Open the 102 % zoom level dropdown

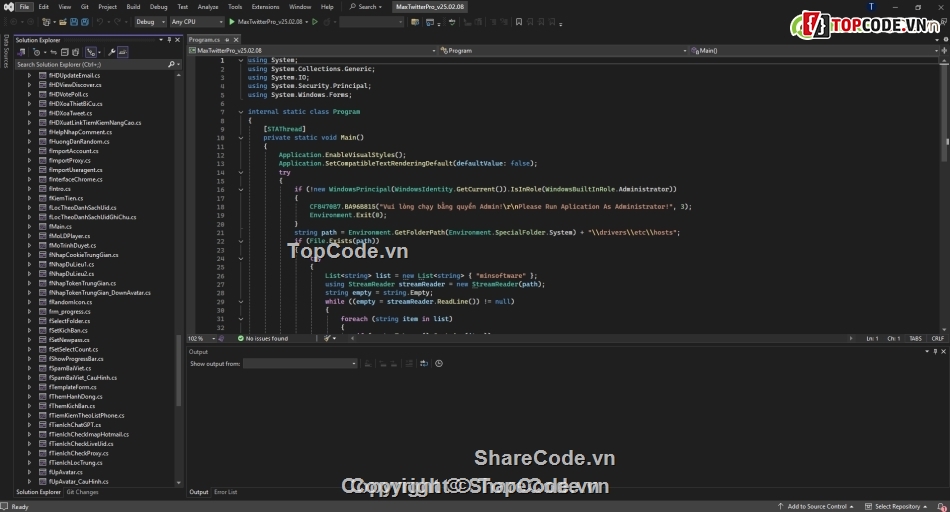click(x=201, y=338)
